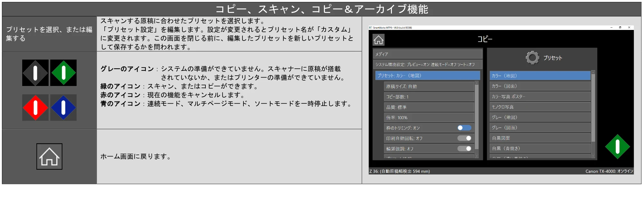Viewport: 644px width, 218px height.
Task: Open the gear icon beside プリセット
Action: click(x=532, y=58)
